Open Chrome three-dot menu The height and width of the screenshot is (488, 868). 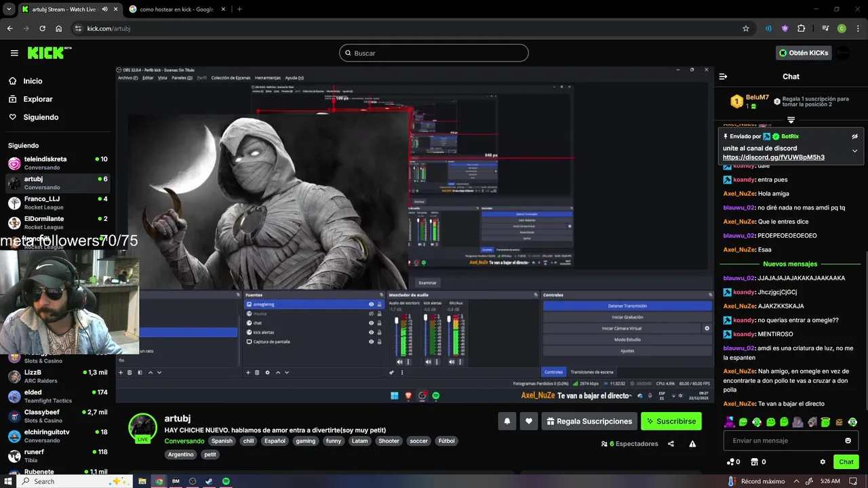858,28
